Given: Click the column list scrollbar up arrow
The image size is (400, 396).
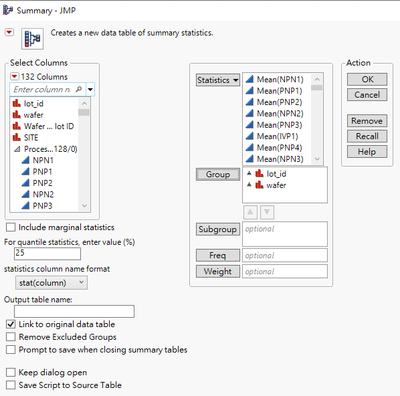Looking at the screenshot, I should (x=84, y=103).
